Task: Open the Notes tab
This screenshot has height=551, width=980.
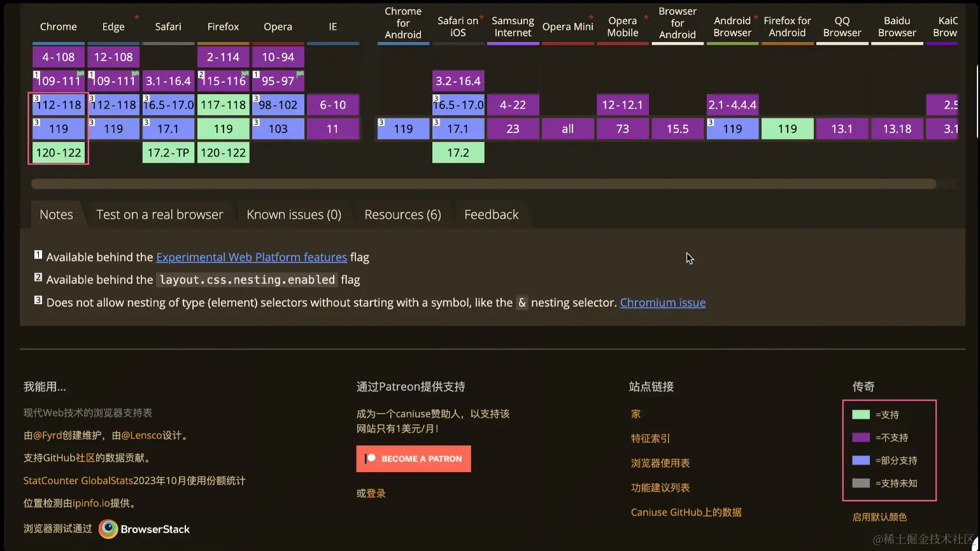Action: pyautogui.click(x=56, y=214)
